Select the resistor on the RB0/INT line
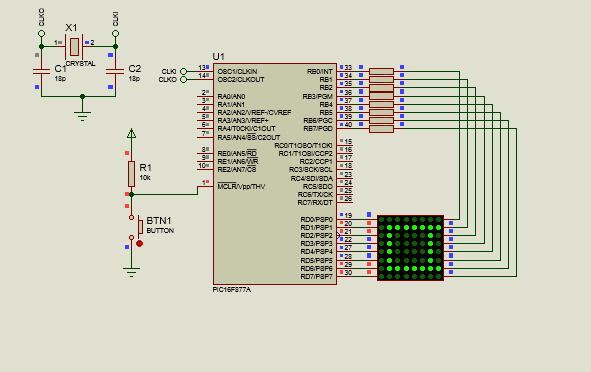 tap(381, 71)
